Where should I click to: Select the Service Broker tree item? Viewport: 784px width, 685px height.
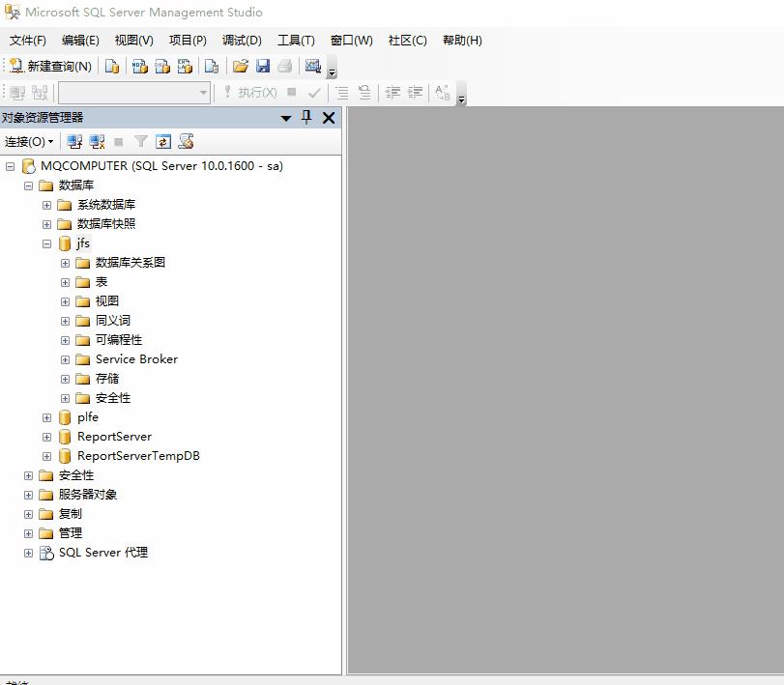pyautogui.click(x=136, y=358)
